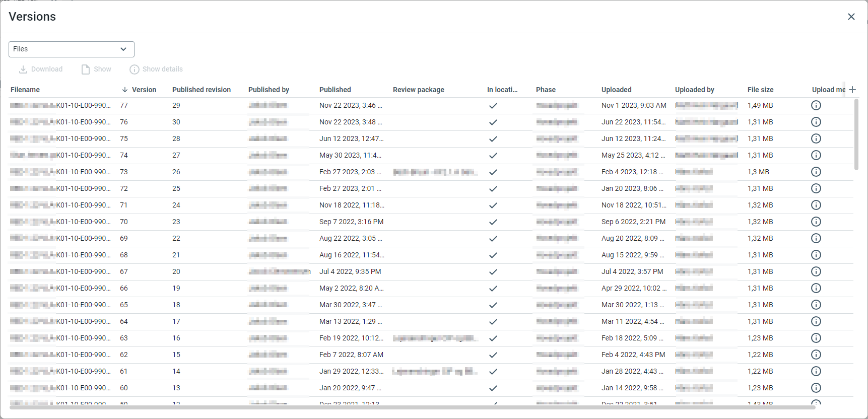Click info icon in version 68 row
868x419 pixels.
816,255
